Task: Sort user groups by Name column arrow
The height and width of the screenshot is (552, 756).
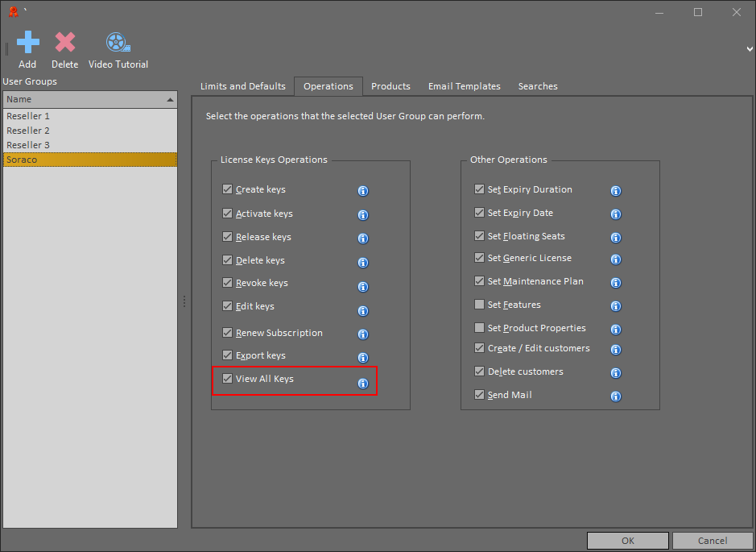Action: [x=170, y=100]
